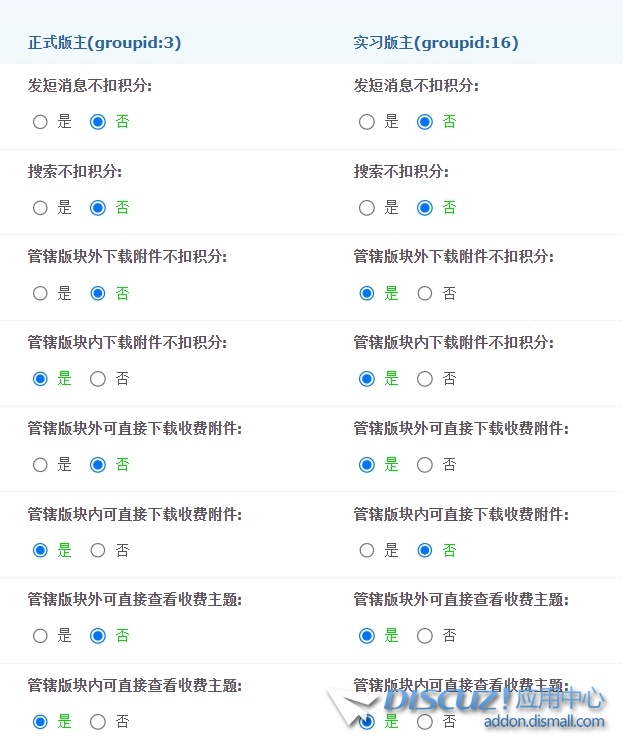The image size is (623, 747).
Task: Enable 是 for 正式版主 管辖版块外可直接下载收费附件
Action: pos(40,465)
